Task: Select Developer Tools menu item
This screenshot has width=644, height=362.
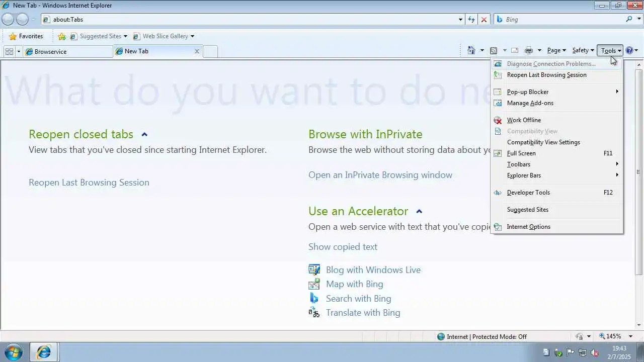Action: click(557, 193)
